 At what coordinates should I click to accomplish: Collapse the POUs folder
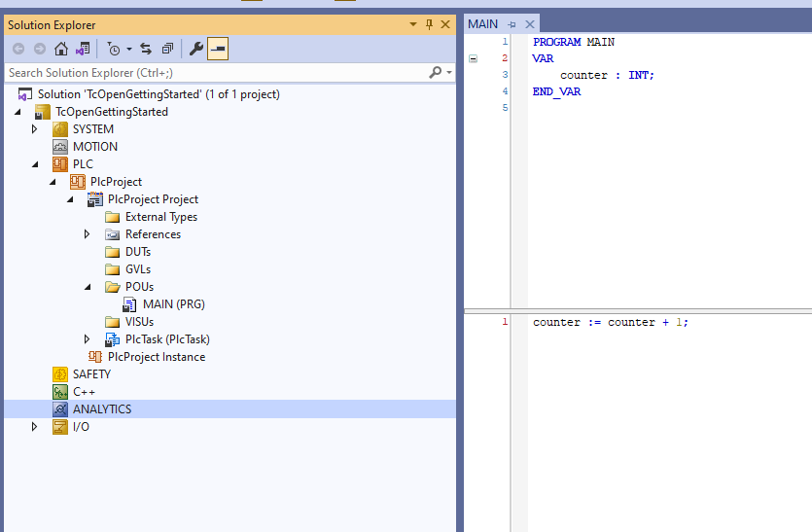tap(88, 287)
